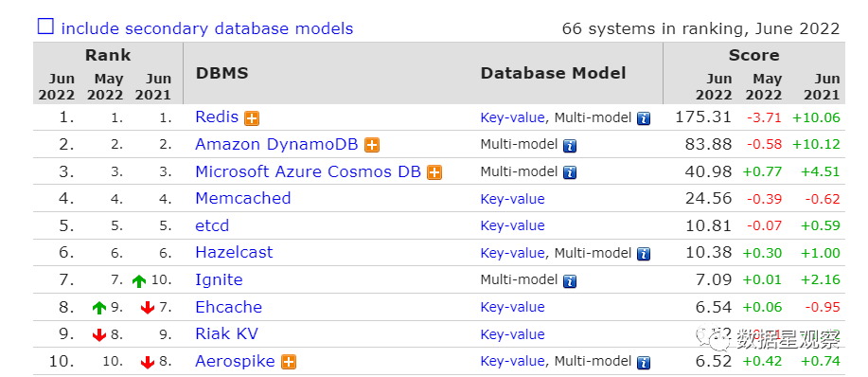This screenshot has height=377, width=868.
Task: Click the -0.95 change in Ehcache row
Action: pos(823,307)
